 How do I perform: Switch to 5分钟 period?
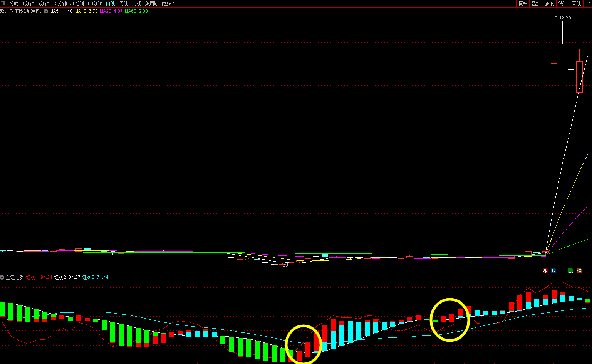(x=43, y=3)
